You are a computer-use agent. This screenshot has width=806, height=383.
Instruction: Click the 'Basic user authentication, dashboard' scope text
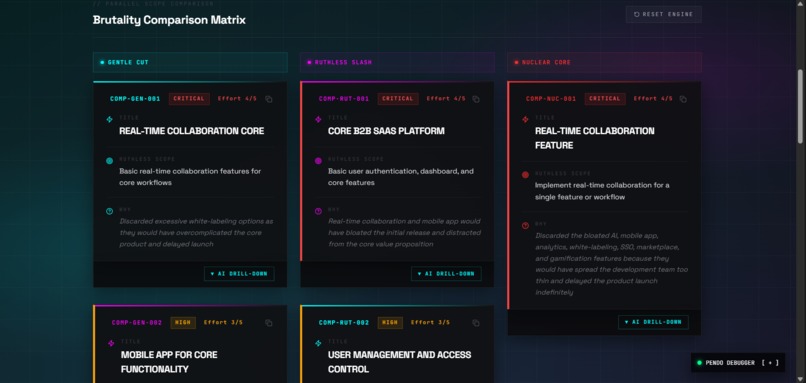pos(401,177)
